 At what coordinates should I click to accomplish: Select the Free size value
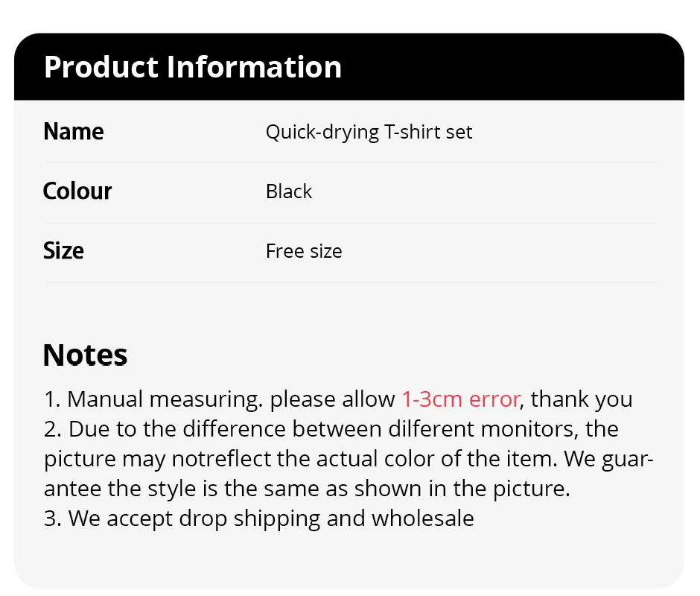pyautogui.click(x=304, y=251)
